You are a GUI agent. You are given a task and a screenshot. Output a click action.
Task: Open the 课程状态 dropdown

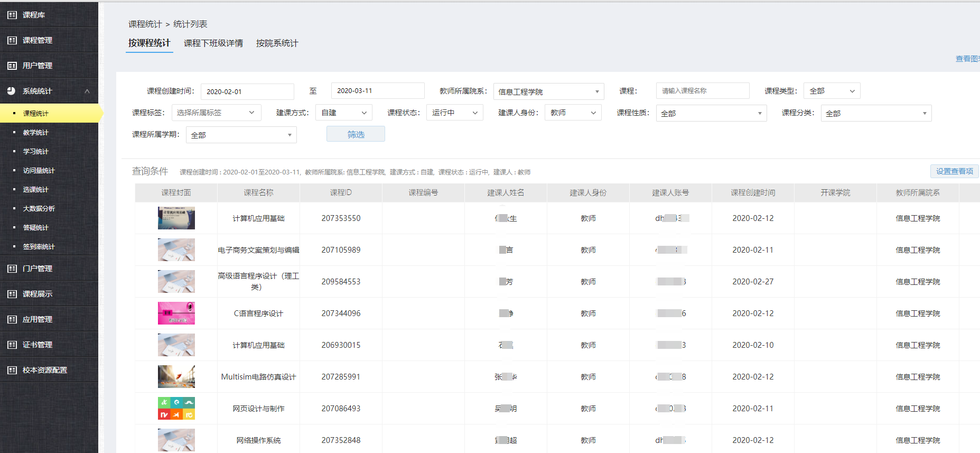coord(454,113)
